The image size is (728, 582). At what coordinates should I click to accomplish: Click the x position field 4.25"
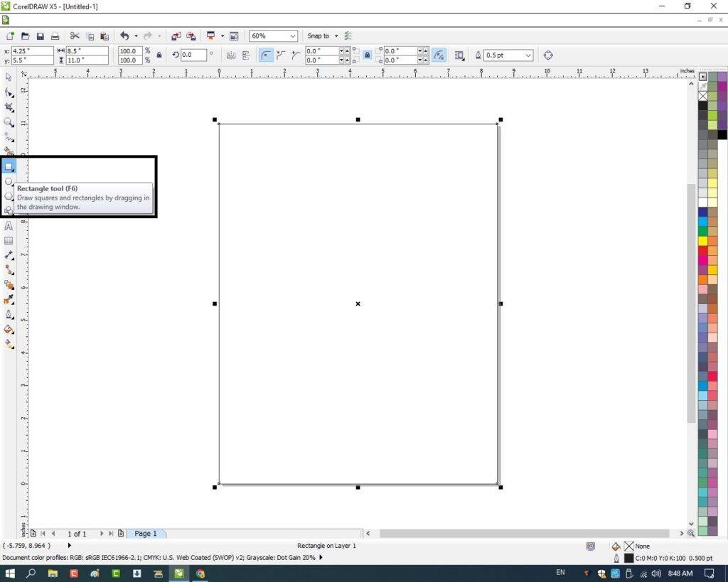coord(33,50)
